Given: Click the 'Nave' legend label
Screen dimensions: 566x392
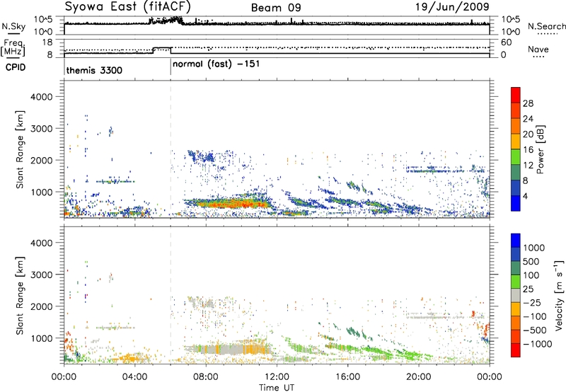Looking at the screenshot, I should 538,50.
